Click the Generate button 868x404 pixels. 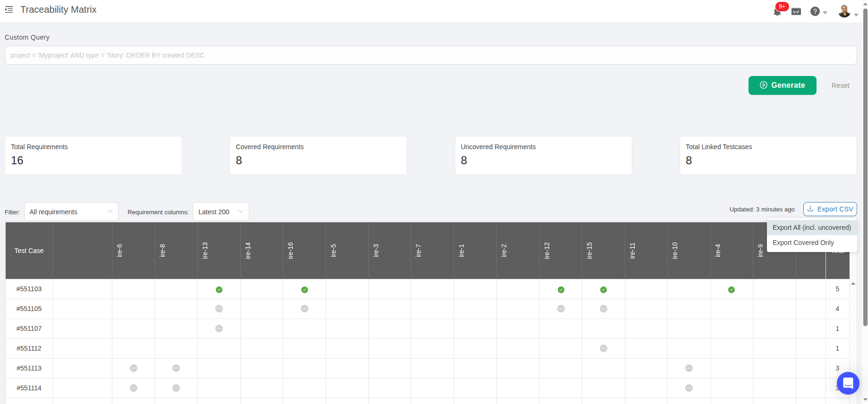782,85
